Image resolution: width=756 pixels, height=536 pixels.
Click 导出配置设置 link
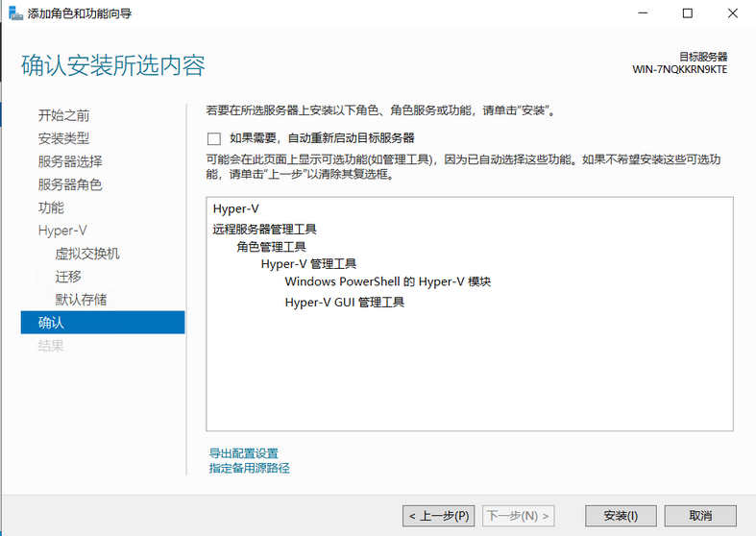243,453
